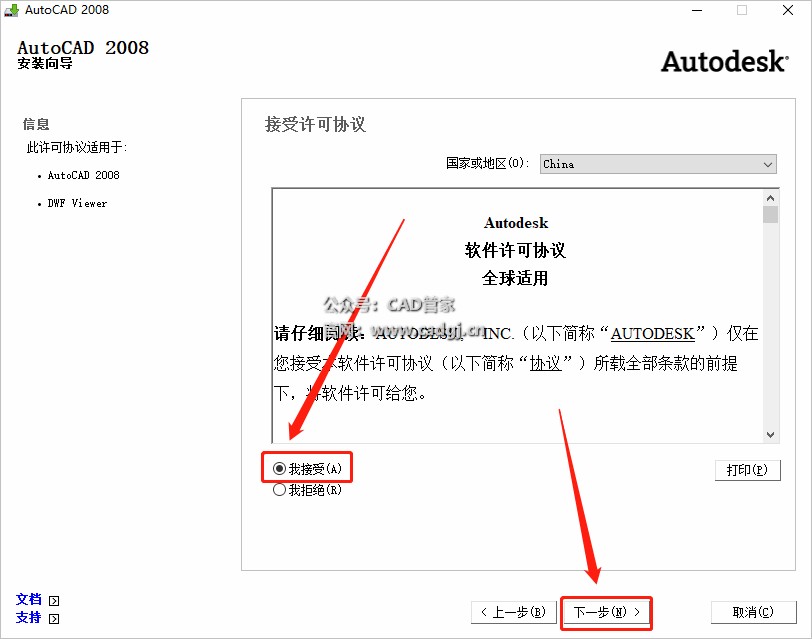Click the 接受许可协议 page heading
Screen dimensions: 812x639
click(x=315, y=124)
